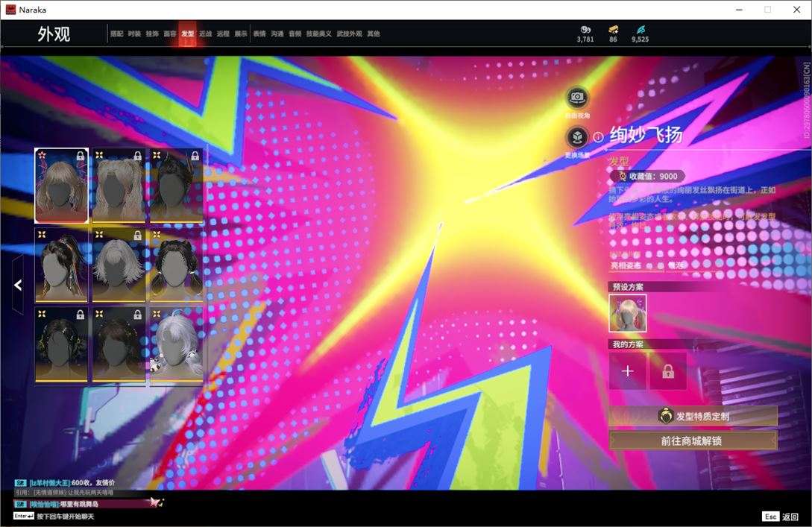Click chat message 哪里有跳舞岛

(57, 504)
